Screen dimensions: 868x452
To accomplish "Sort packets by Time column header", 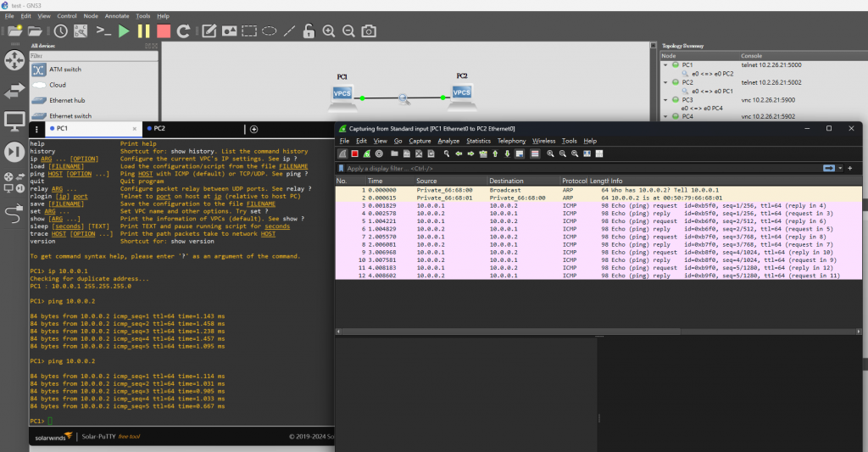I will pos(390,181).
